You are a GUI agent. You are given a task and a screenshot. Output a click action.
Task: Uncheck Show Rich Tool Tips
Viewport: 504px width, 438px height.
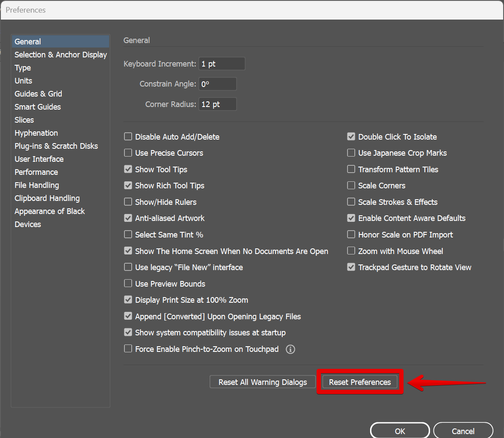(x=128, y=186)
